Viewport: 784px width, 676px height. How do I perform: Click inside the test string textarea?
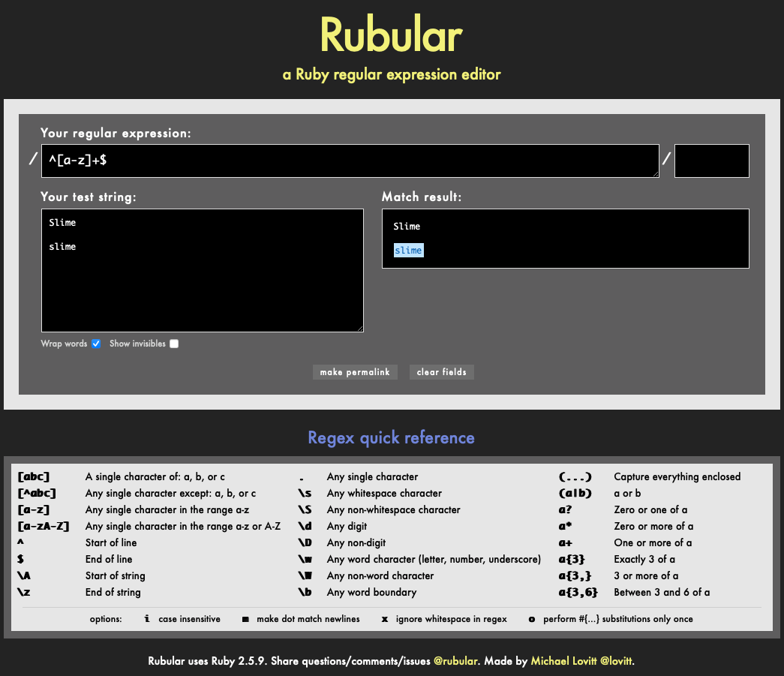pos(202,270)
